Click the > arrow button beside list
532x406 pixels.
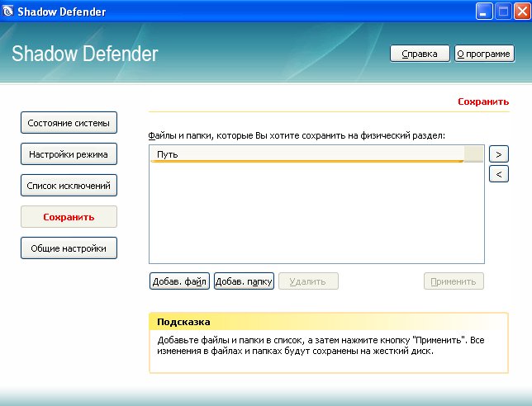(498, 154)
